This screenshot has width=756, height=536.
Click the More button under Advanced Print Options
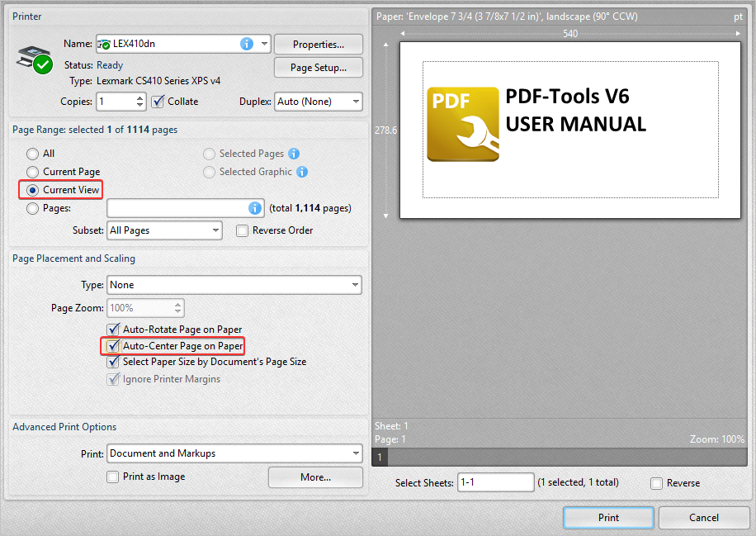(x=315, y=477)
